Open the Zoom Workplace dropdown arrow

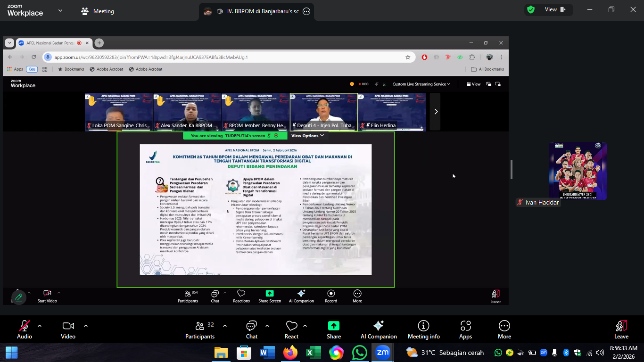click(x=60, y=10)
